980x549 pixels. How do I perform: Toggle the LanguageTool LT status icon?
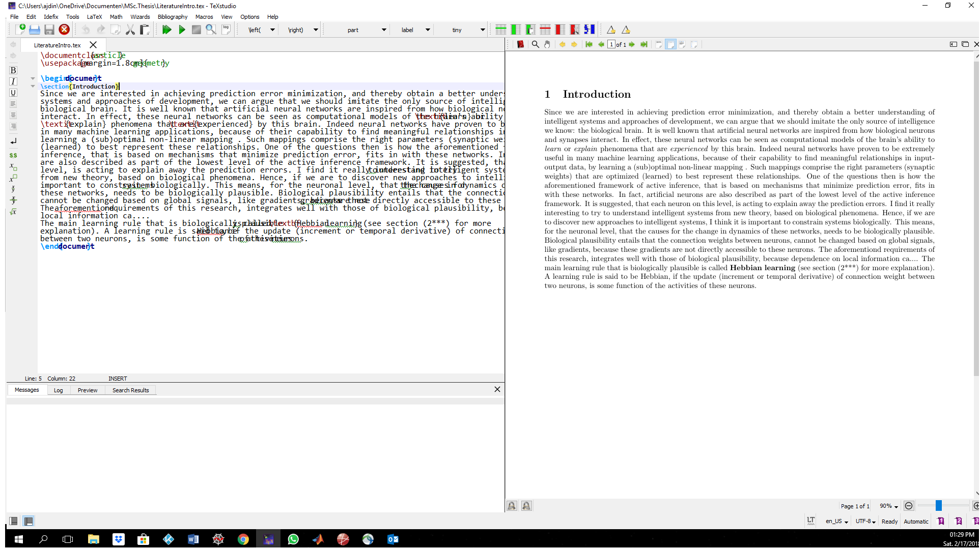click(x=810, y=521)
